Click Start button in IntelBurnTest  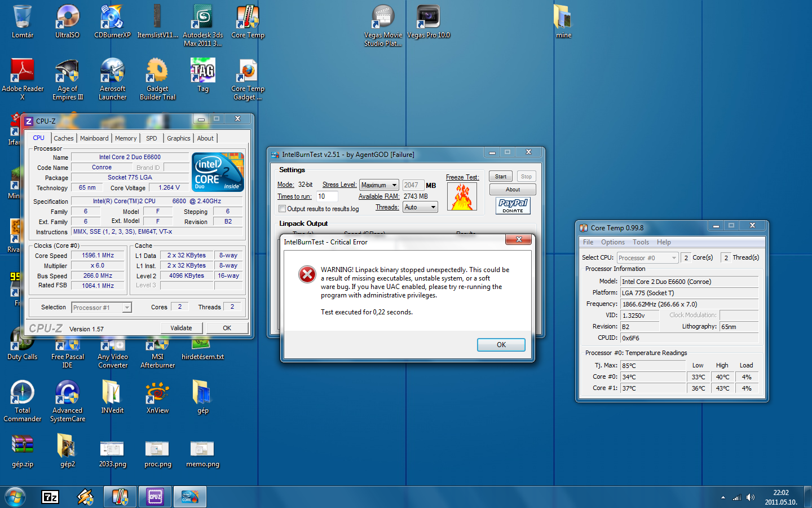pyautogui.click(x=501, y=177)
